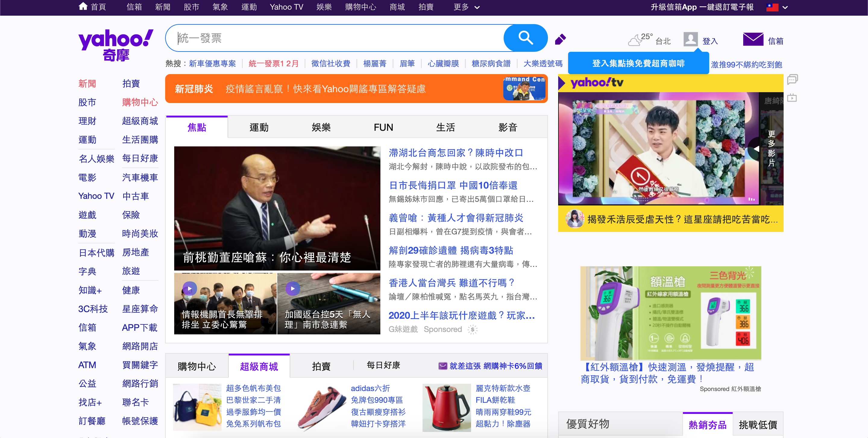This screenshot has width=868, height=438.
Task: Select the 熱銷夯品 tab
Action: pos(708,424)
